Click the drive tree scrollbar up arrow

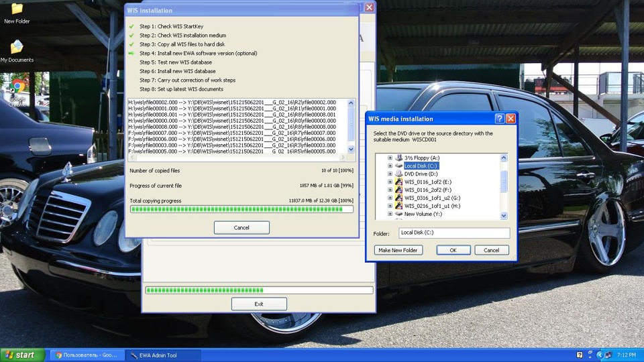point(504,158)
